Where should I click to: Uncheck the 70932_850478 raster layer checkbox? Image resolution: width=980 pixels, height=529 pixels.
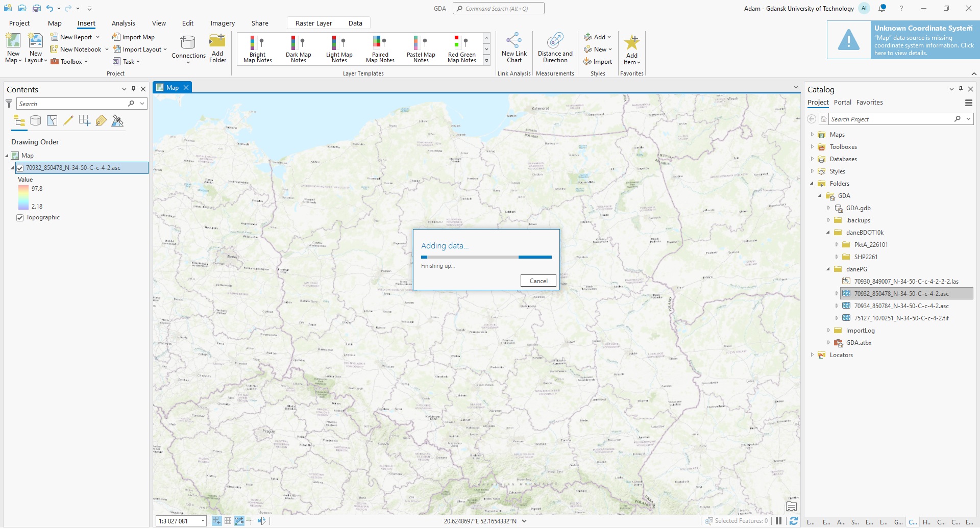point(20,168)
